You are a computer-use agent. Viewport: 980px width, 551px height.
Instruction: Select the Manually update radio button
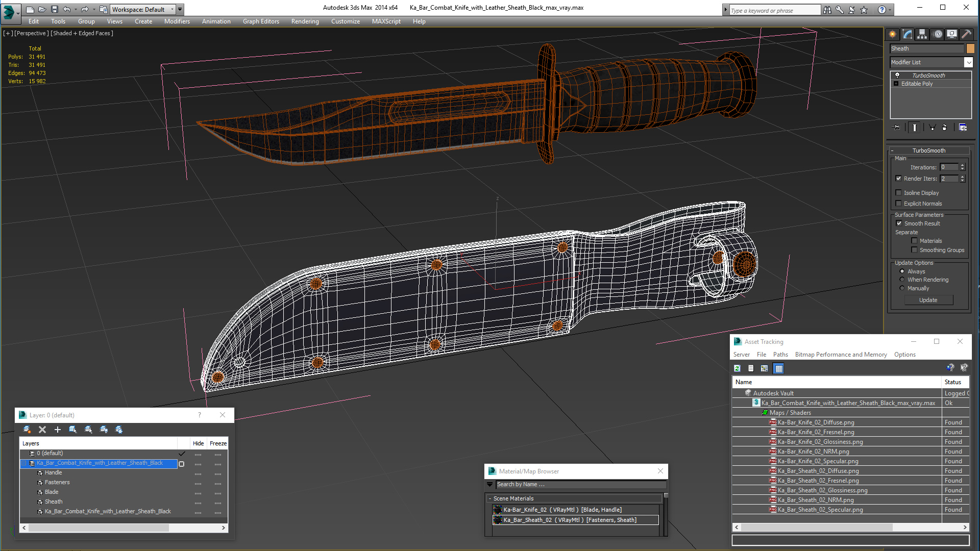coord(902,288)
